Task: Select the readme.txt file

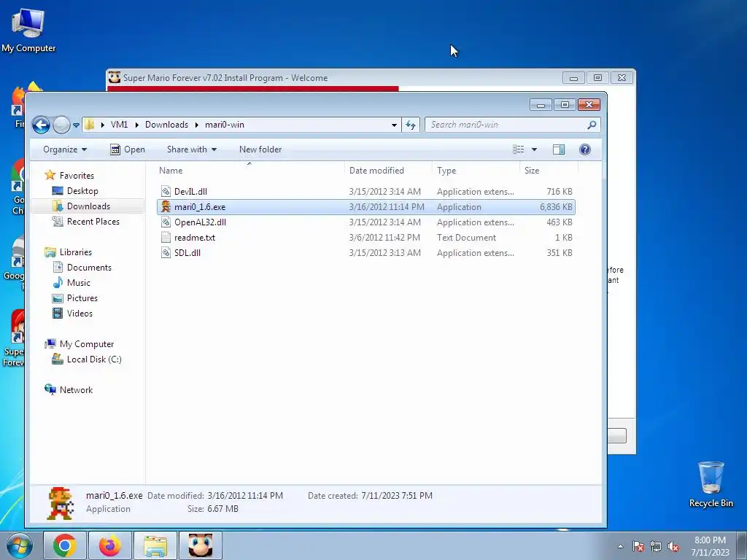Action: 194,238
